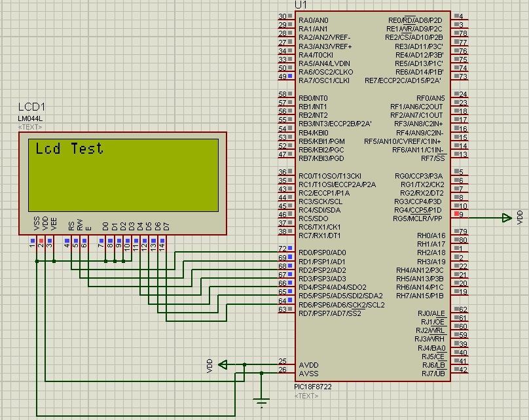
Task: Select the RJ7/UB pin label
Action: point(433,374)
